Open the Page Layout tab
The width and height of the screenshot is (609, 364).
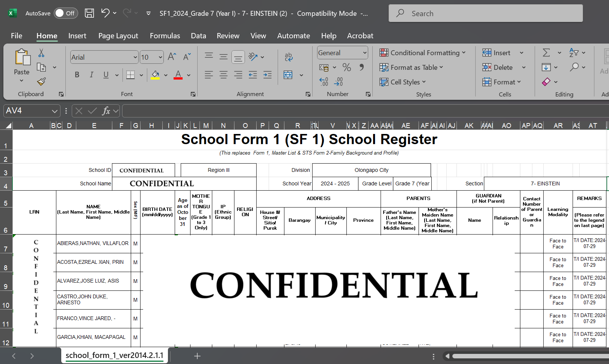point(118,36)
